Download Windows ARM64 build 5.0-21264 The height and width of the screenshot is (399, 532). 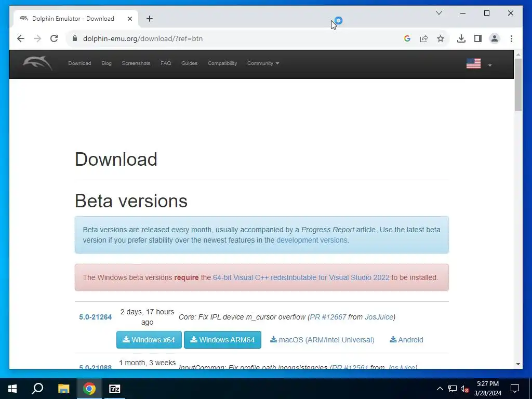(222, 340)
